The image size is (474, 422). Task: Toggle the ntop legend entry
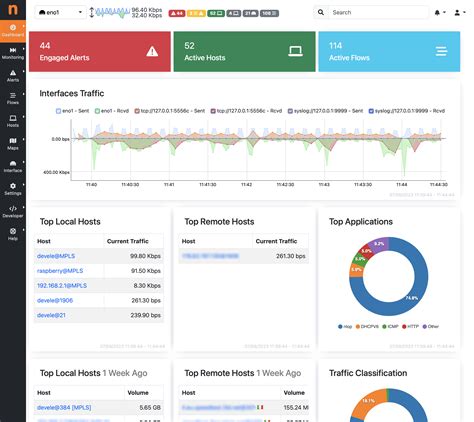pyautogui.click(x=345, y=326)
